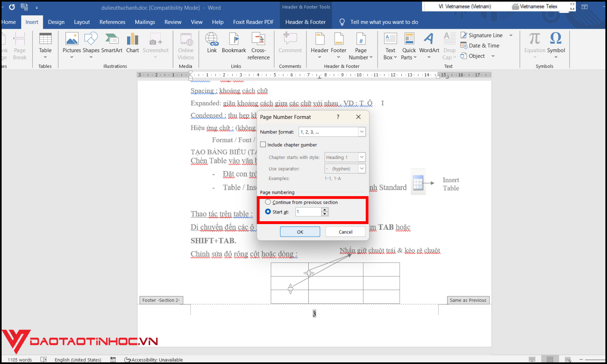Insert a Cross-reference
Image resolution: width=607 pixels, height=364 pixels.
tap(259, 46)
